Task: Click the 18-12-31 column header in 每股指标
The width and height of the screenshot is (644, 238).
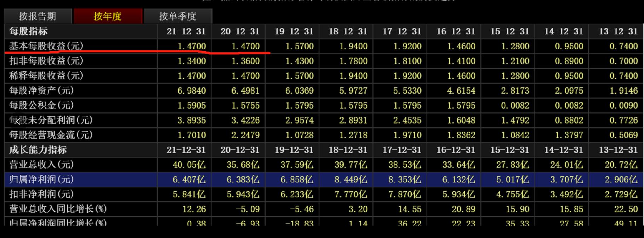Action: [348, 31]
